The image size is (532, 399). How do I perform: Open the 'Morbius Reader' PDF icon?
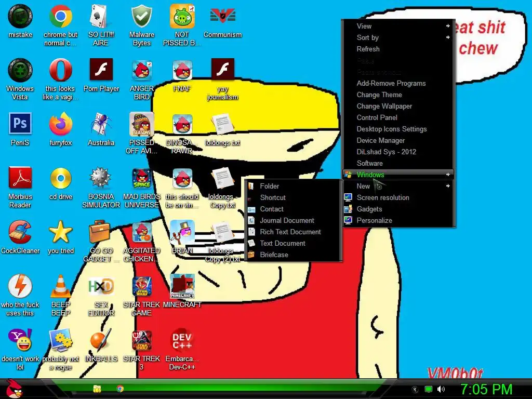[x=20, y=178]
